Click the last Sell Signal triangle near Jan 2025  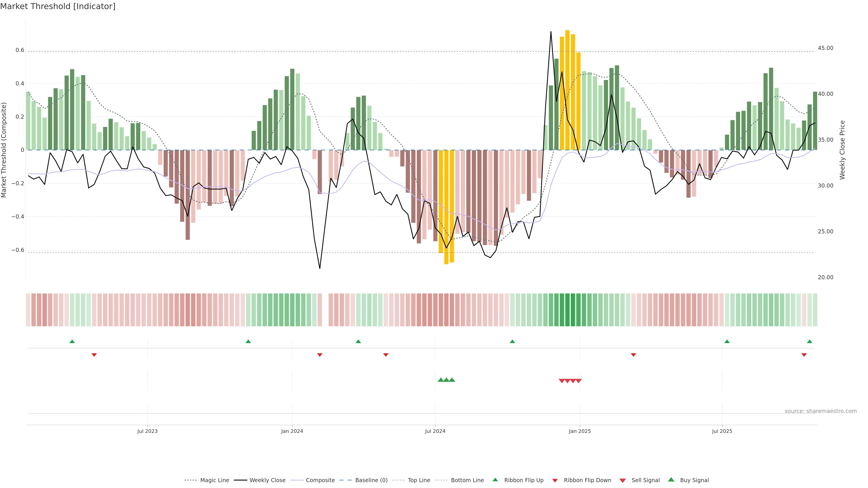coord(578,381)
